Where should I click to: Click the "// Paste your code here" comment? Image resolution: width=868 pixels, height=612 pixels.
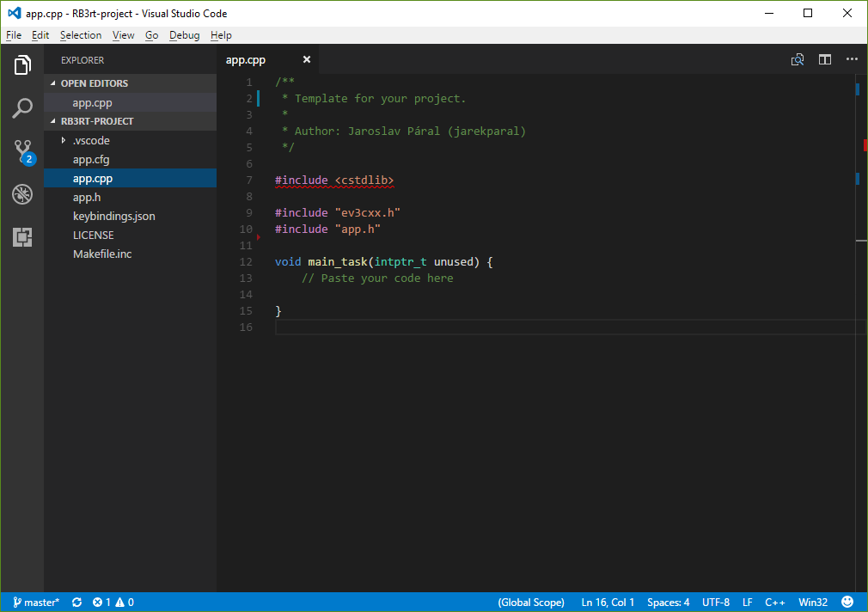377,278
